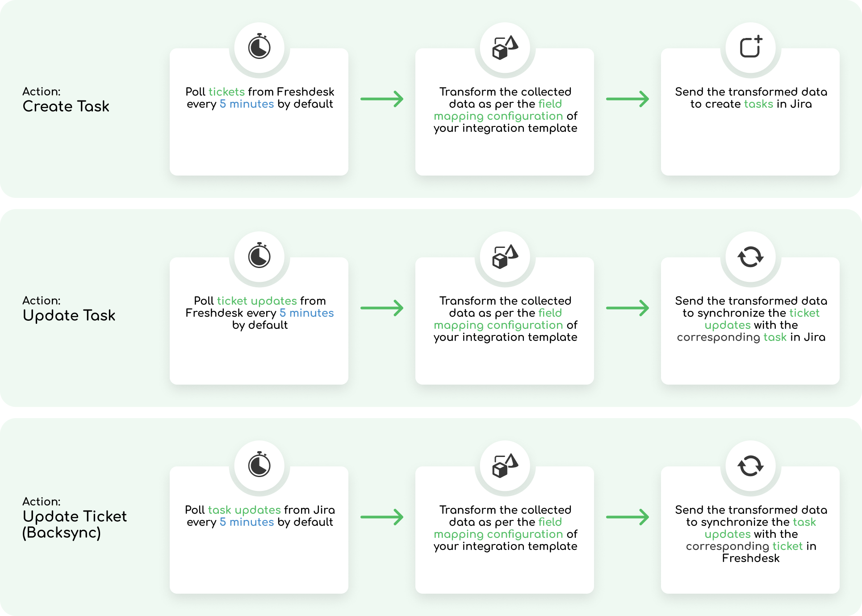Click the stopwatch icon in Update Task row
The height and width of the screenshot is (616, 862).
coord(259,256)
